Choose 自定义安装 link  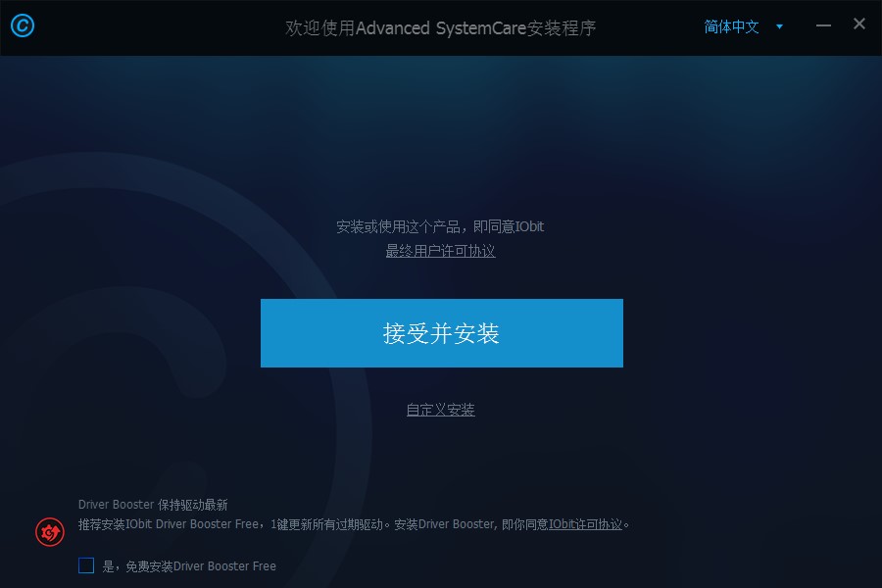click(x=440, y=410)
